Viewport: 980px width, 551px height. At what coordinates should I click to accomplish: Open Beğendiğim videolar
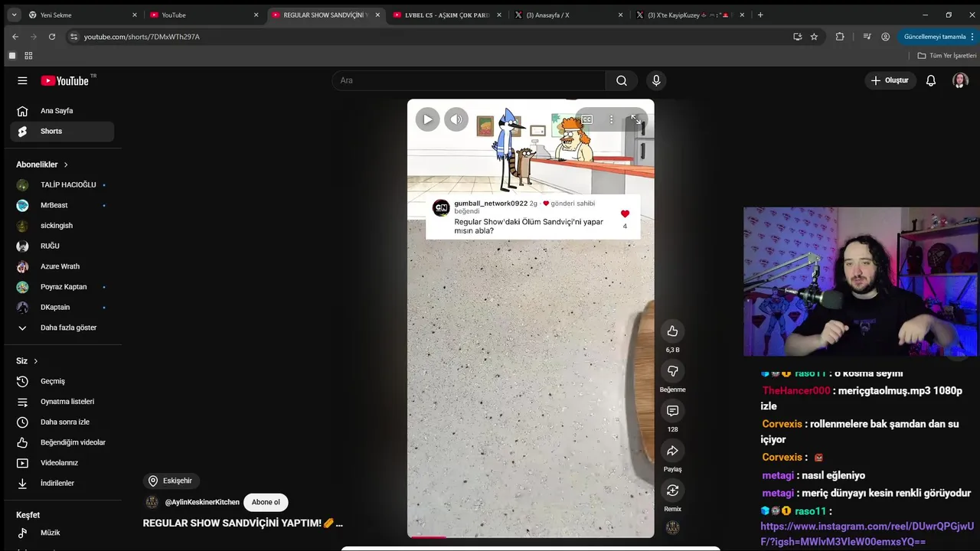(62, 442)
